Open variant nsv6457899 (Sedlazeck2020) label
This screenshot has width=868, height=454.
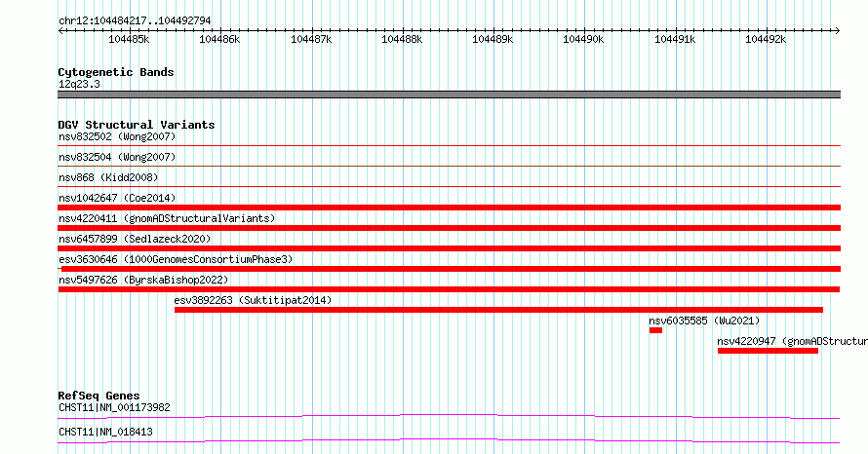(135, 239)
